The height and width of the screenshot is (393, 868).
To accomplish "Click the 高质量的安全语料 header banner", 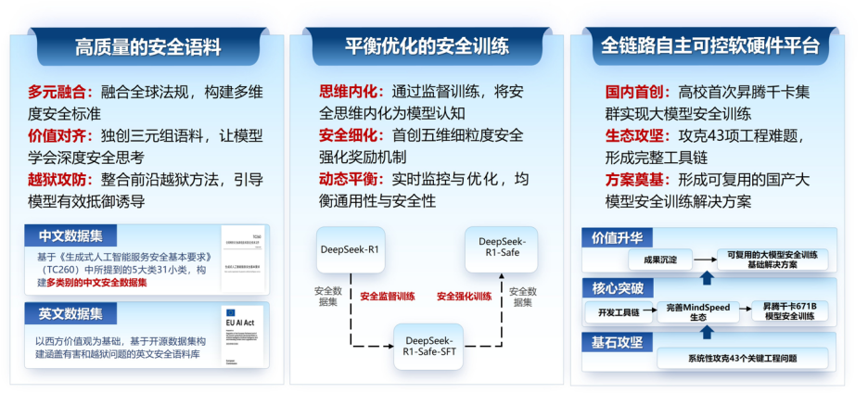I will click(x=147, y=47).
